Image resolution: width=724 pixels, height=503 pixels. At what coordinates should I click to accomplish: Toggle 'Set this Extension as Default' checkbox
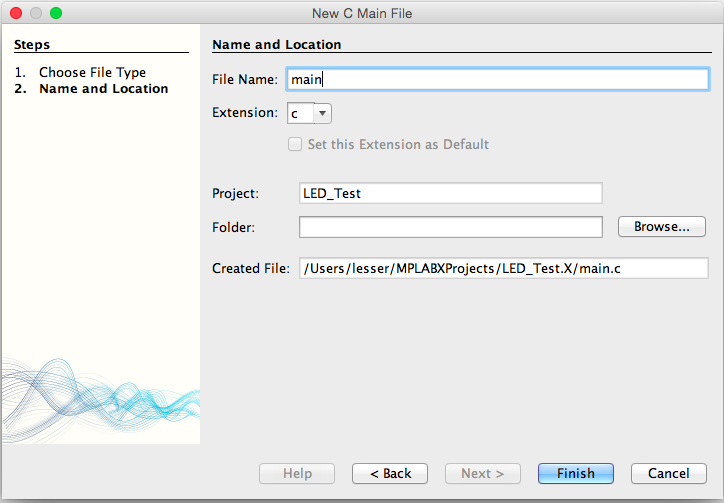[x=295, y=144]
